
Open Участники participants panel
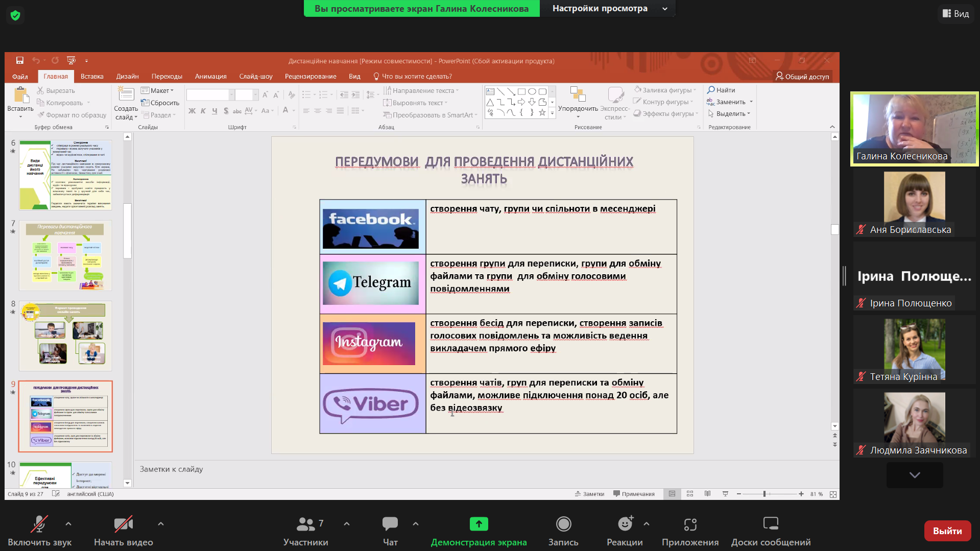(306, 531)
